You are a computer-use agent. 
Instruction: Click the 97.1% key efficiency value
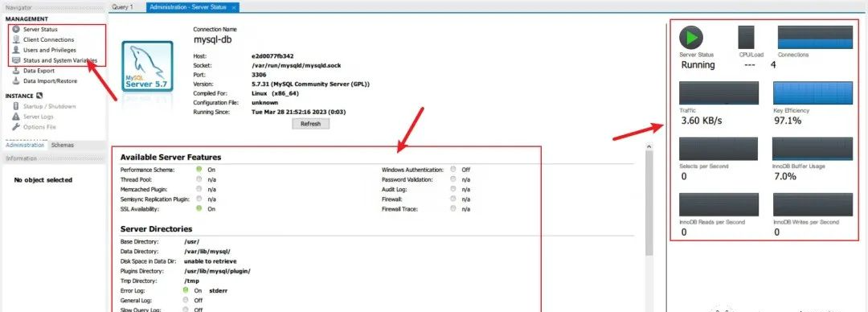click(x=787, y=121)
